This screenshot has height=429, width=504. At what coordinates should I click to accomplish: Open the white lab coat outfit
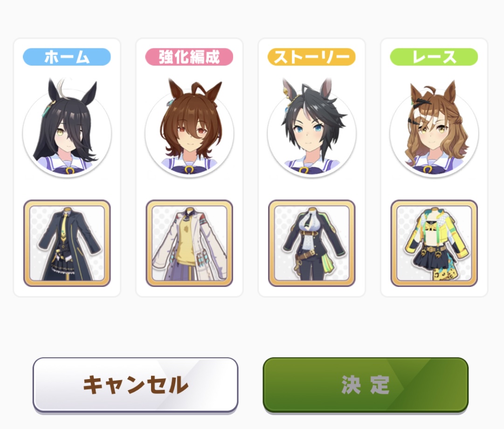(189, 243)
